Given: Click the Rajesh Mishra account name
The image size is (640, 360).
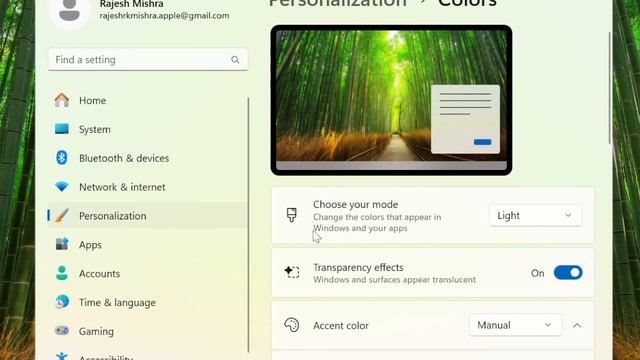Looking at the screenshot, I should tap(131, 4).
